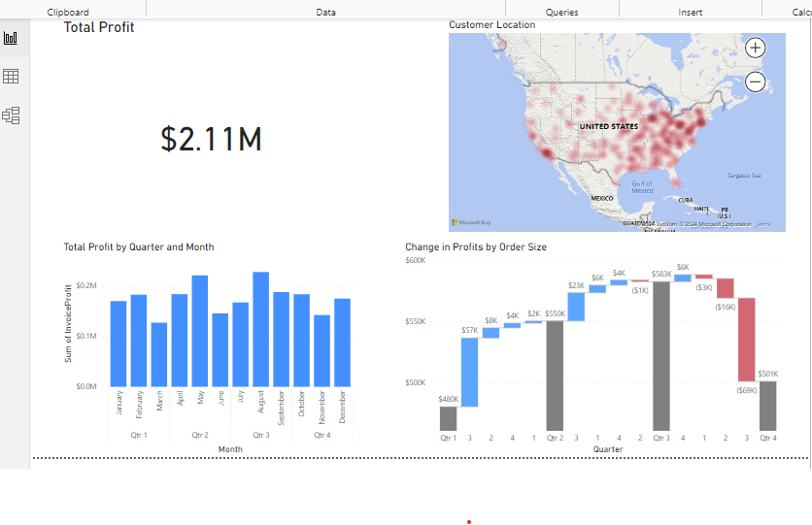Click the gray Qtr 3 $583K waterfall bar

661,356
